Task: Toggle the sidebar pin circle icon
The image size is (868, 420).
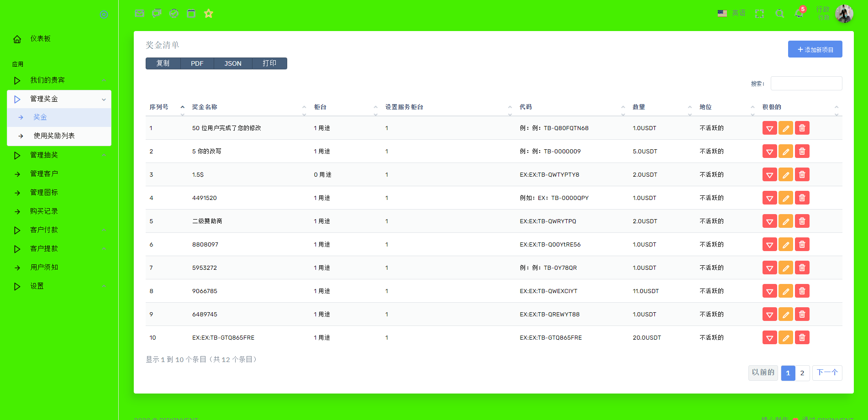Action: tap(104, 15)
